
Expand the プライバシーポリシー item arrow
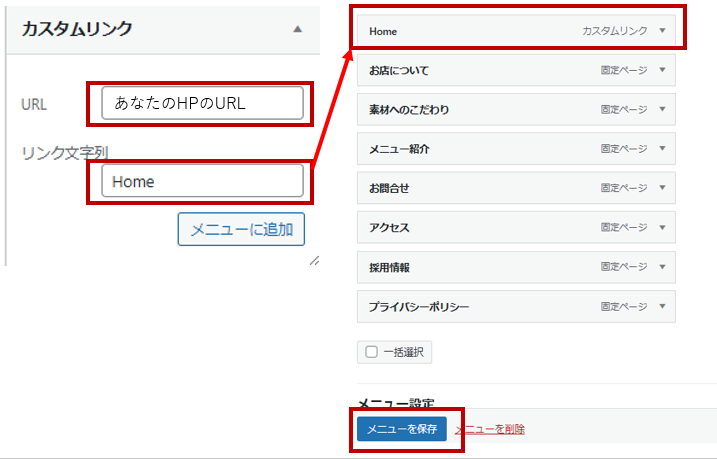[x=662, y=306]
